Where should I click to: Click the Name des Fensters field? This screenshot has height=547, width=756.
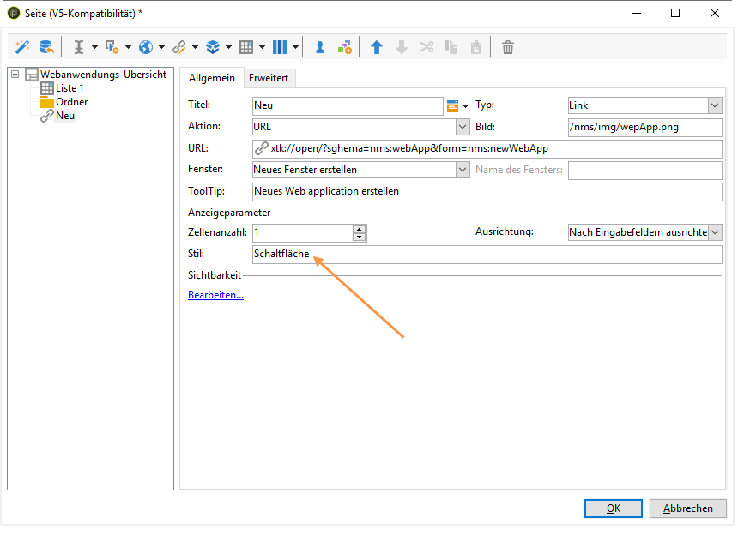coord(645,170)
